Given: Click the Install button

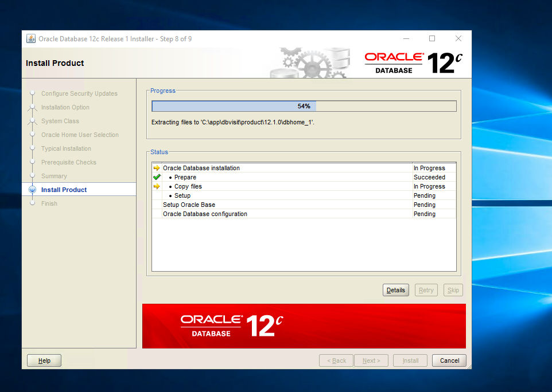Looking at the screenshot, I should tap(410, 360).
